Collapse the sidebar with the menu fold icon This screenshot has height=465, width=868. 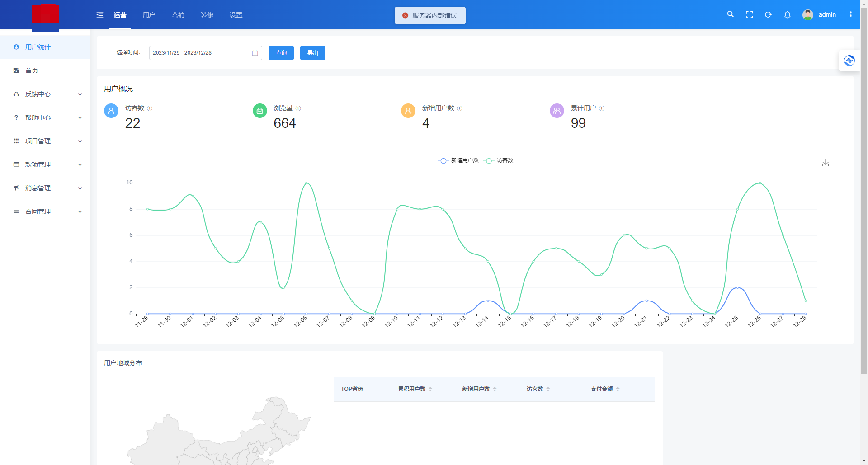click(100, 15)
